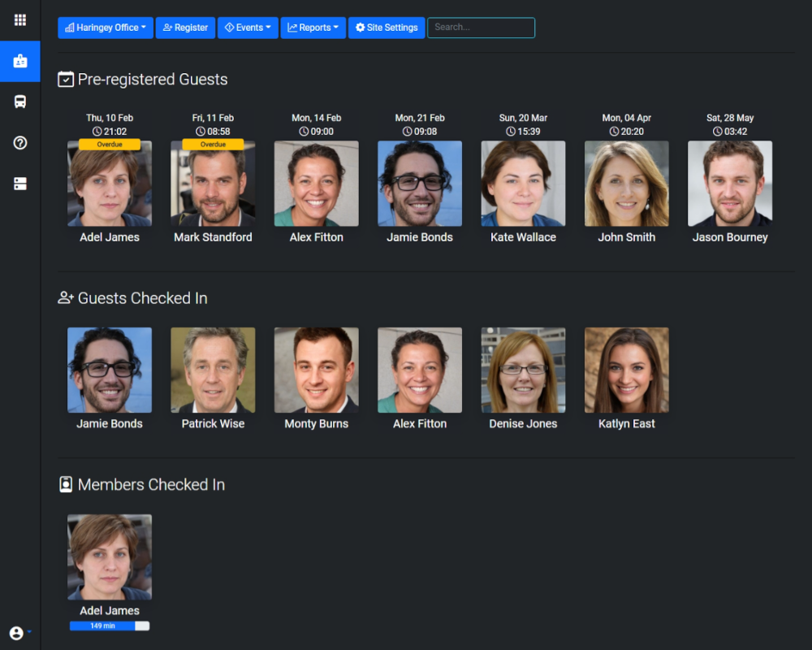Click member Adel James' photo
Image resolution: width=812 pixels, height=650 pixels.
pyautogui.click(x=110, y=557)
